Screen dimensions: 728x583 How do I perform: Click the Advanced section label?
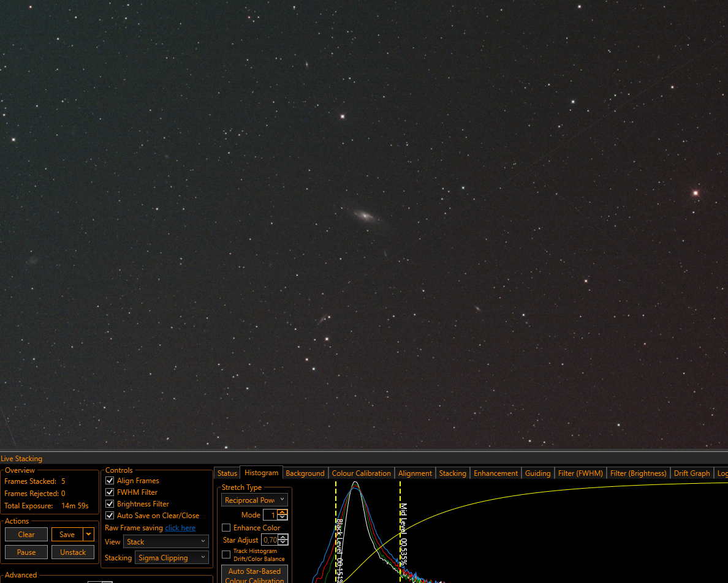pos(21,574)
